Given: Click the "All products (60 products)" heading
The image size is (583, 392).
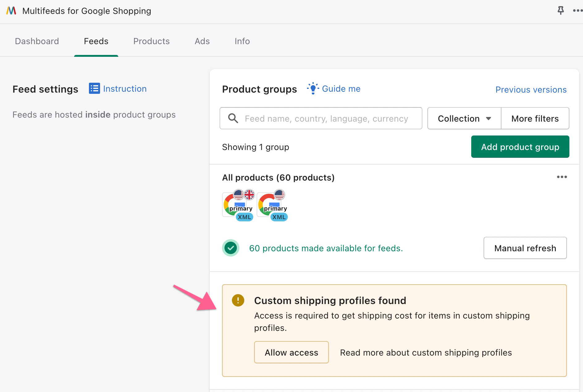Looking at the screenshot, I should pyautogui.click(x=278, y=177).
